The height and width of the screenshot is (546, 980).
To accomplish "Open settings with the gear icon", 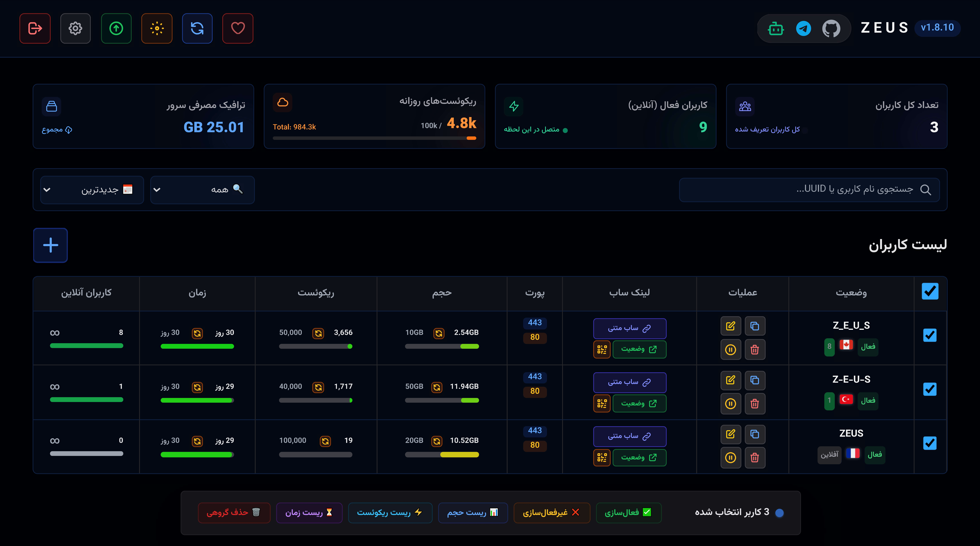I will pos(75,28).
